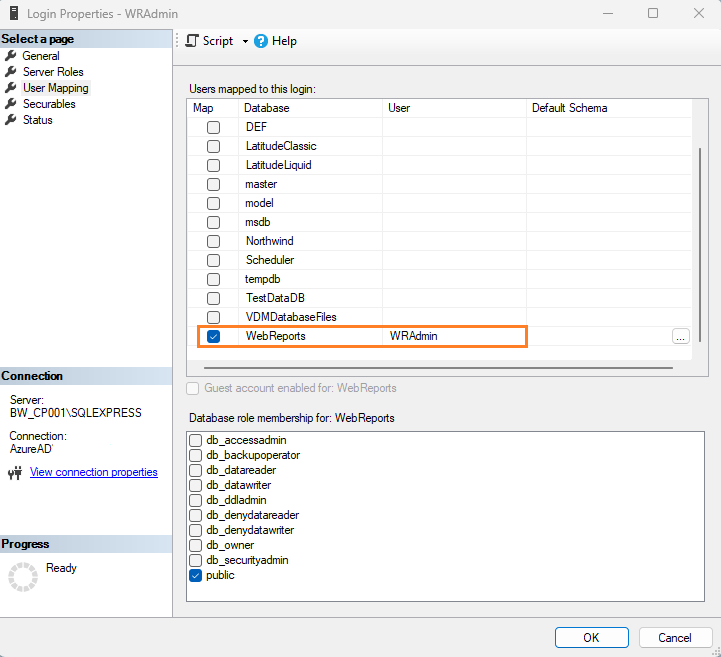
Task: Uncheck the Map box for WebReports
Action: [x=213, y=337]
